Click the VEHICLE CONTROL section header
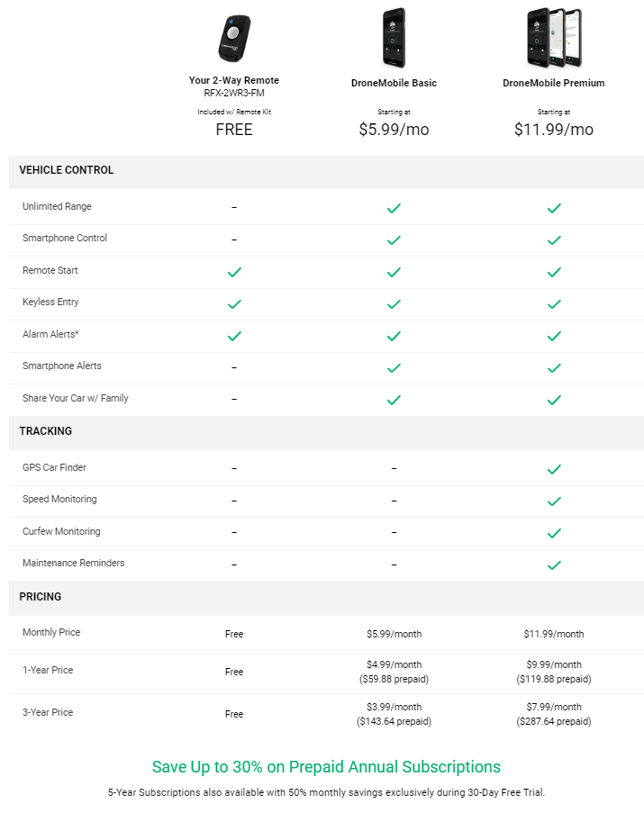Image resolution: width=644 pixels, height=822 pixels. coord(66,170)
